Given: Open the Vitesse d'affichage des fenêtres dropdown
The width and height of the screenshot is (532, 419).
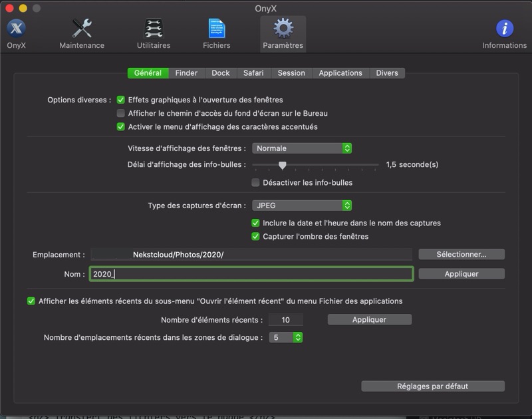Looking at the screenshot, I should [301, 148].
